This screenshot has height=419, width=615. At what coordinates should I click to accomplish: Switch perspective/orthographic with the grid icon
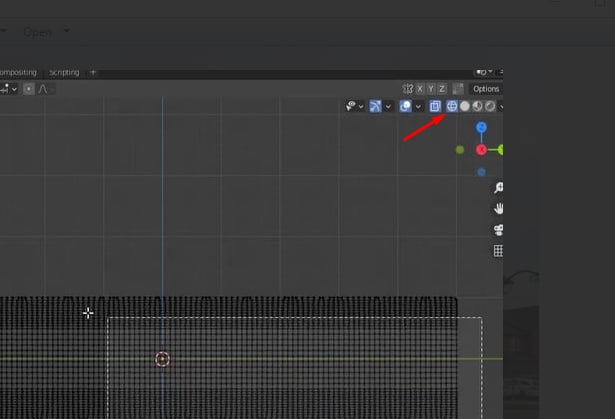[x=499, y=251]
